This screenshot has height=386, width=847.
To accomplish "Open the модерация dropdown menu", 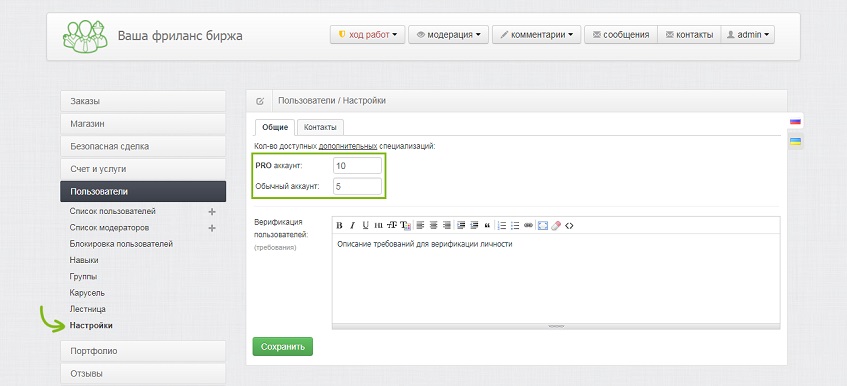I will click(x=448, y=35).
